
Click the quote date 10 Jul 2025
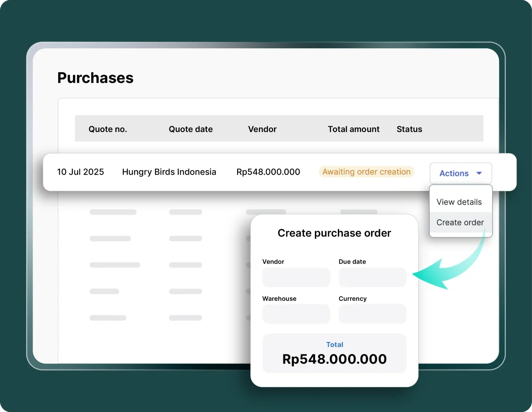click(81, 172)
